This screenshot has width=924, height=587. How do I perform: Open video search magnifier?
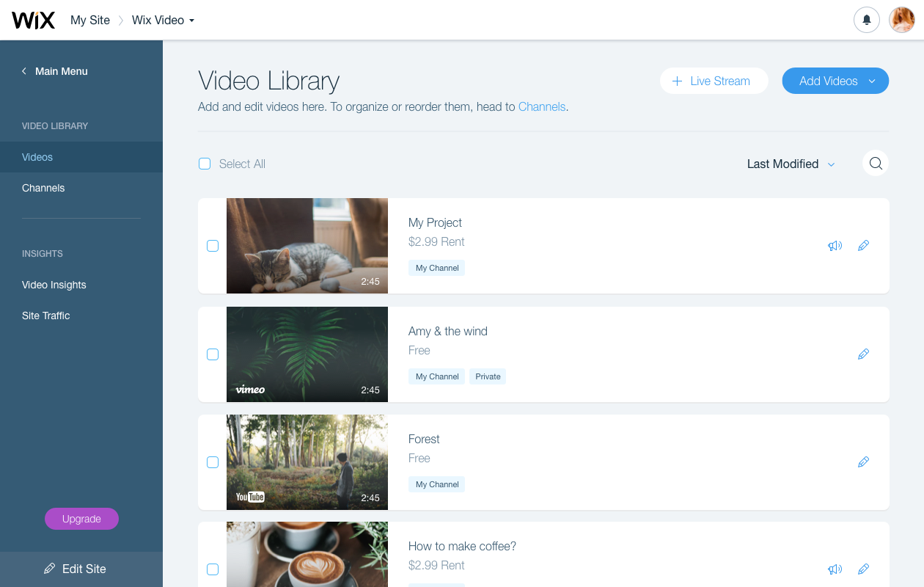876,163
